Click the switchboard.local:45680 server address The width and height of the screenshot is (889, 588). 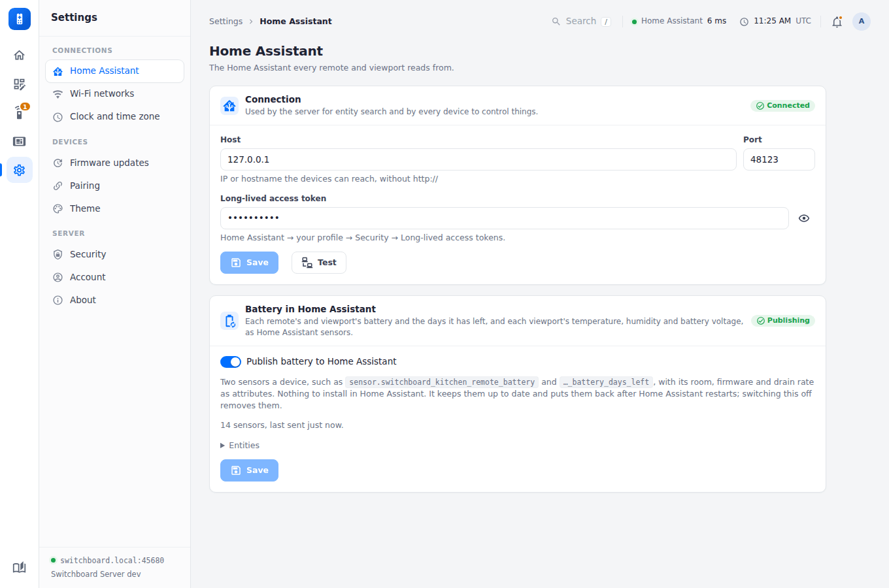pos(112,561)
